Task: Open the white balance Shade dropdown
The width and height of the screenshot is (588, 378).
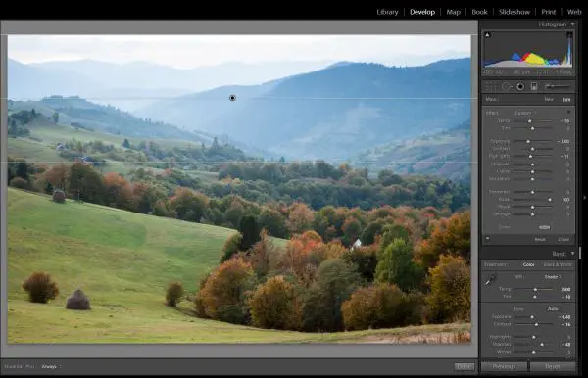Action: coord(553,277)
